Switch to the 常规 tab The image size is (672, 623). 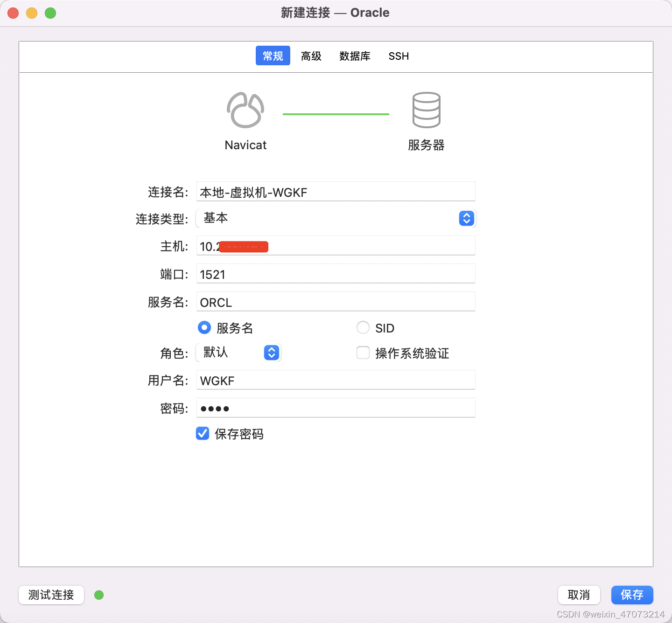tap(273, 56)
